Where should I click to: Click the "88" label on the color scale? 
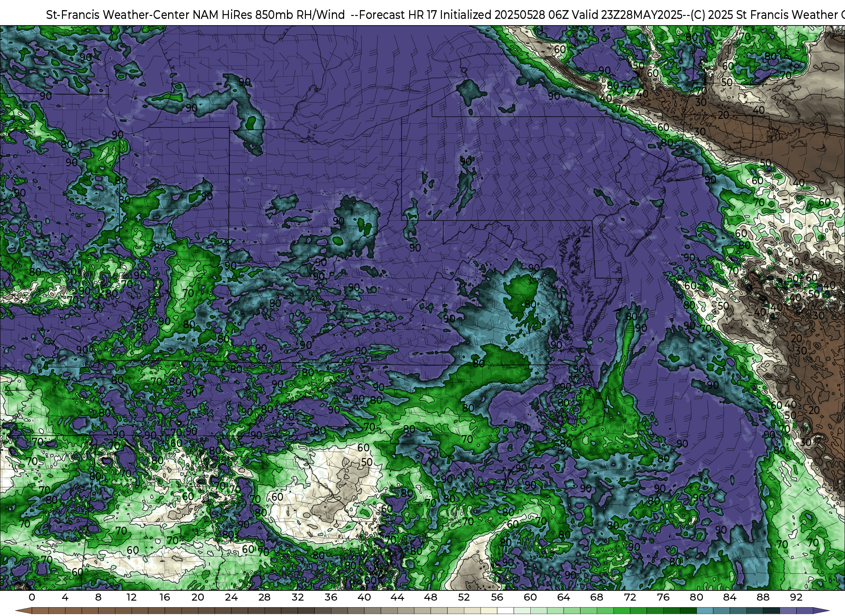763,597
